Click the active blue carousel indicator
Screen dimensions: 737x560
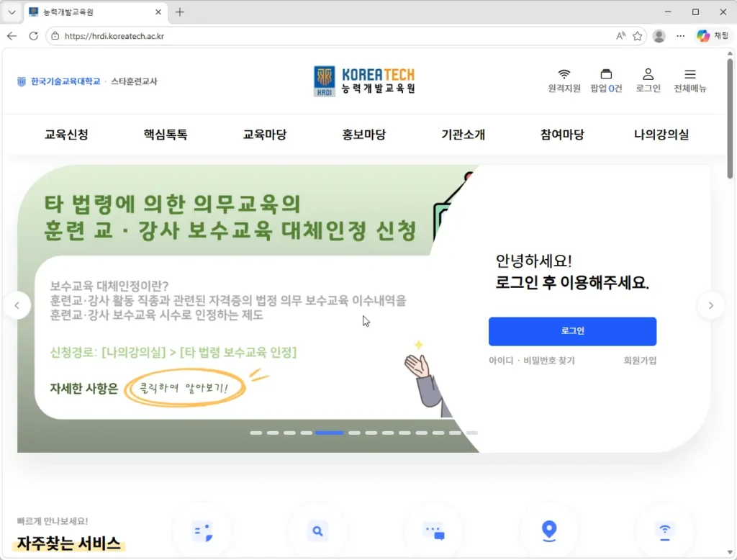[x=329, y=433]
